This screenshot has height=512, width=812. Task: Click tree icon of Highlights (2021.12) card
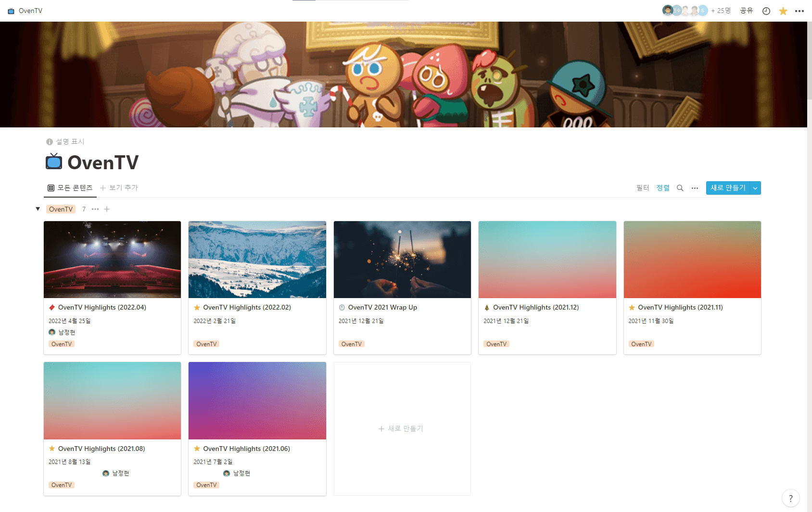(487, 308)
